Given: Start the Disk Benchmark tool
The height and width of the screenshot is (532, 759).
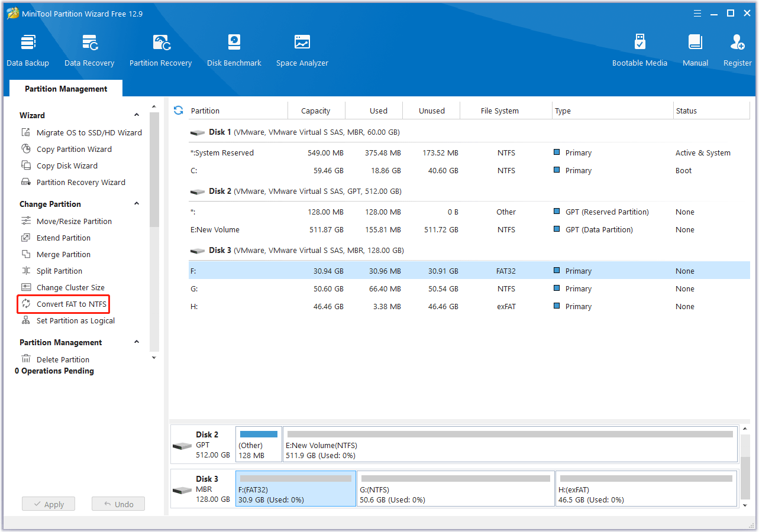Looking at the screenshot, I should click(234, 50).
